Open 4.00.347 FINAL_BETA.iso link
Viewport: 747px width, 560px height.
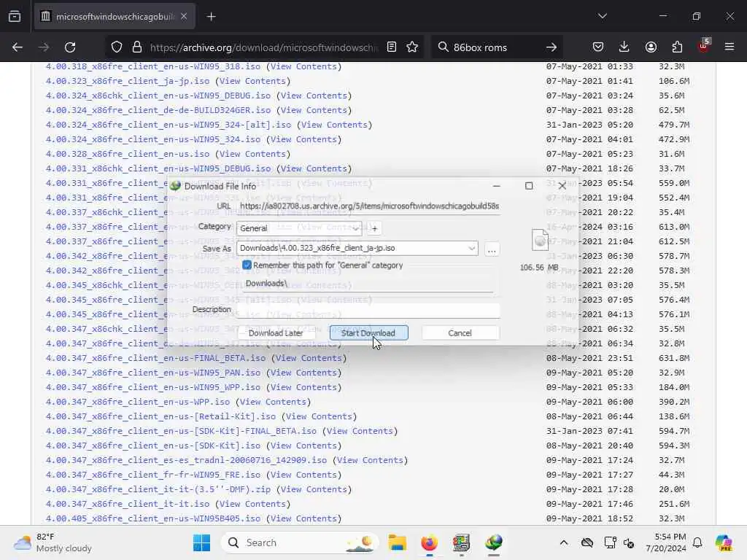155,358
